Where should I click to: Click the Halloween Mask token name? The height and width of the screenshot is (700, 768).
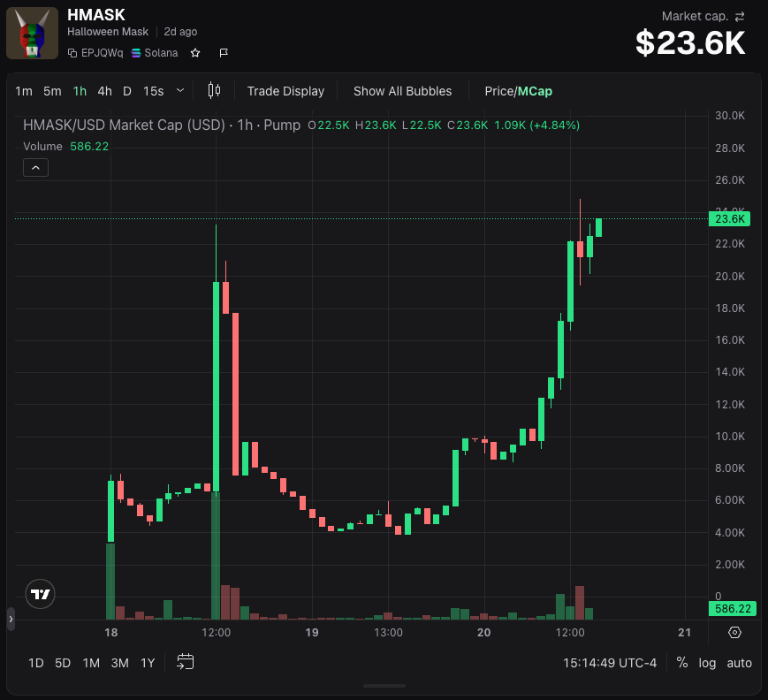click(x=108, y=32)
